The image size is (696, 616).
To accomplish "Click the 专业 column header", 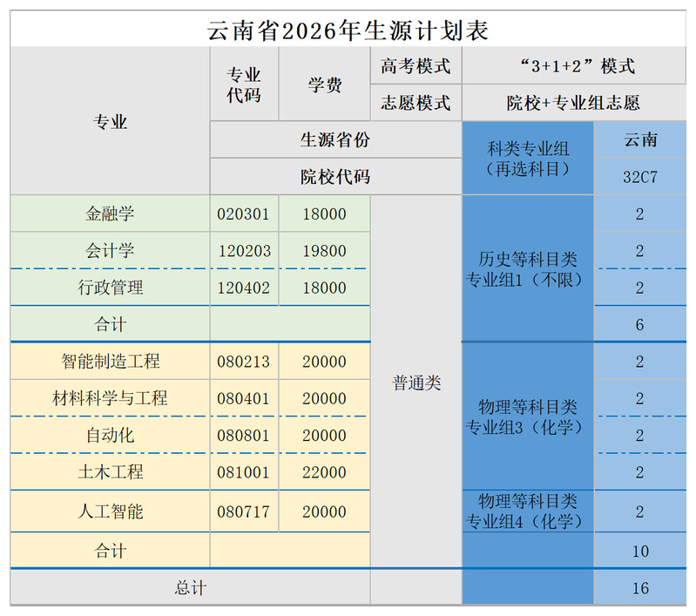I will (x=110, y=121).
